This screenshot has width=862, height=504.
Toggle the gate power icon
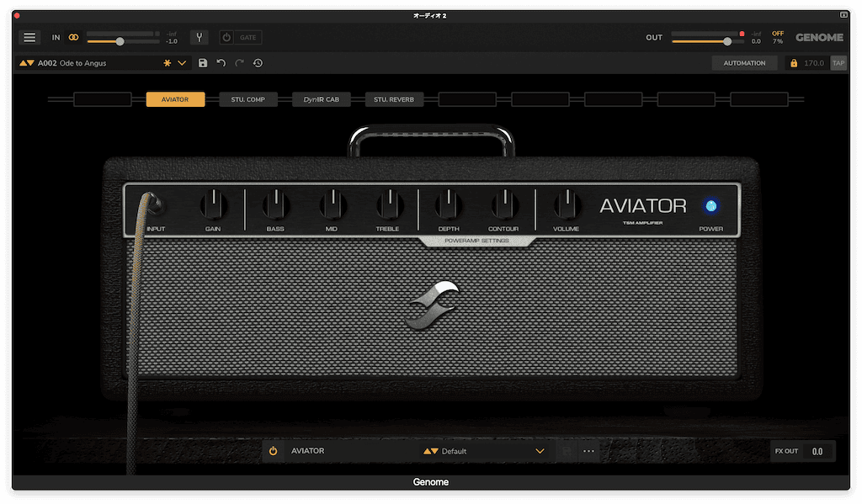pos(226,37)
